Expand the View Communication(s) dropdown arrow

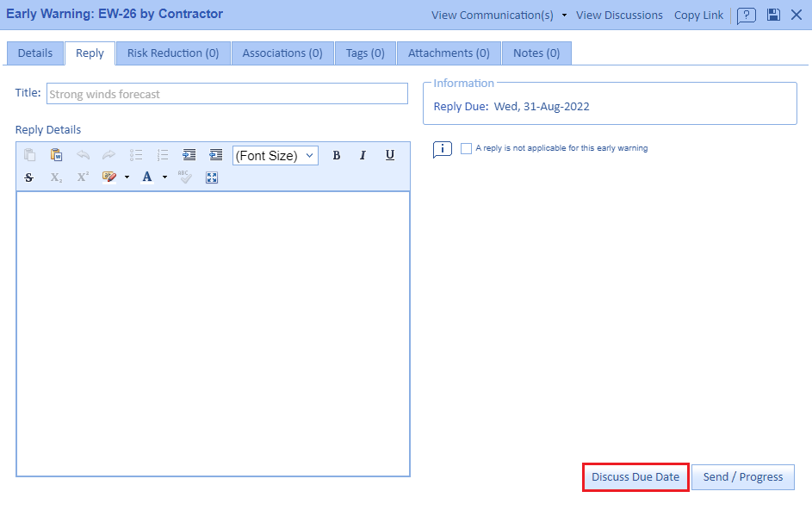(x=564, y=16)
